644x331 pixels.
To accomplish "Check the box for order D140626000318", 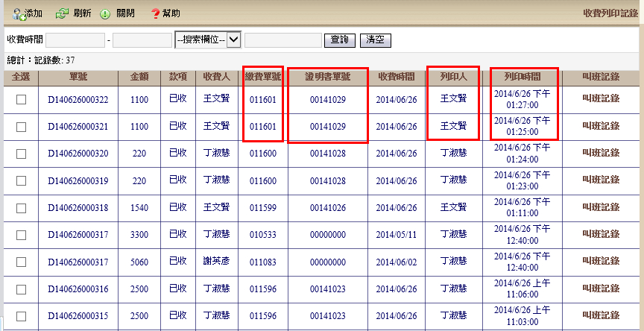I will (x=21, y=207).
